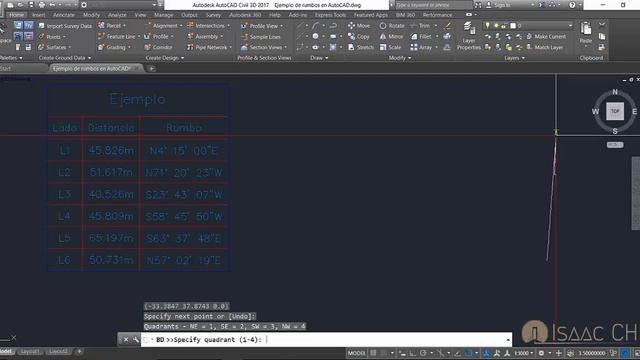Expand command line history arrow

click(507, 340)
